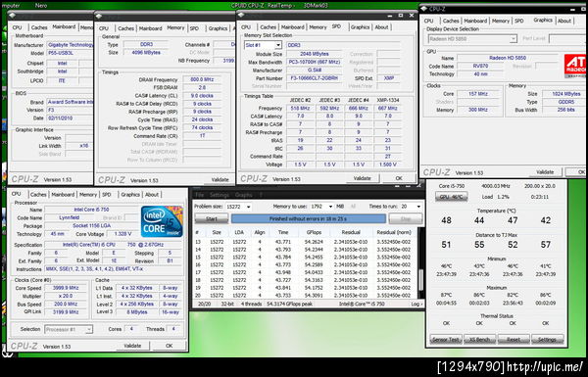
Task: Click OK in CPU tab window
Action: [x=170, y=346]
